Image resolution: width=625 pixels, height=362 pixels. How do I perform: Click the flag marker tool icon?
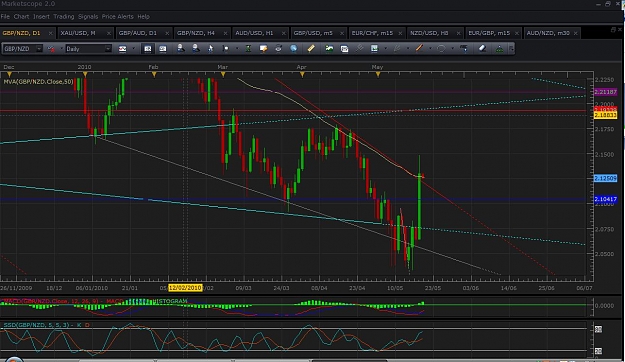pyautogui.click(x=226, y=48)
